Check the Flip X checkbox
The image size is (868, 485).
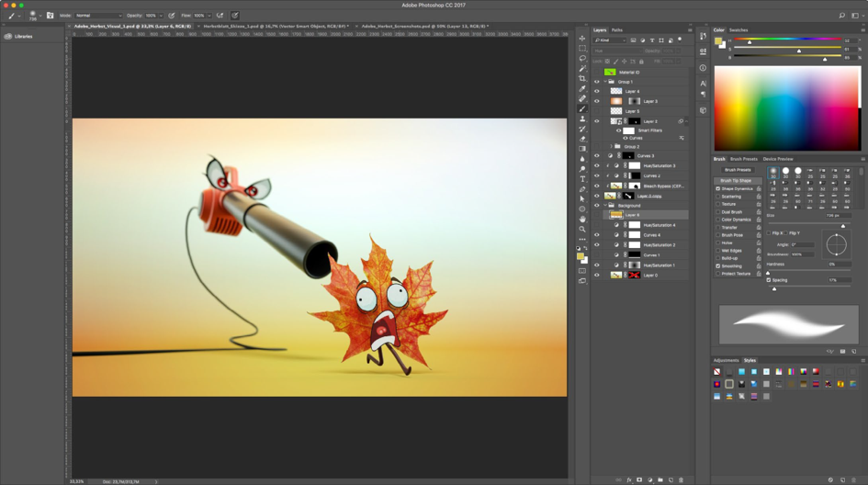coord(770,233)
